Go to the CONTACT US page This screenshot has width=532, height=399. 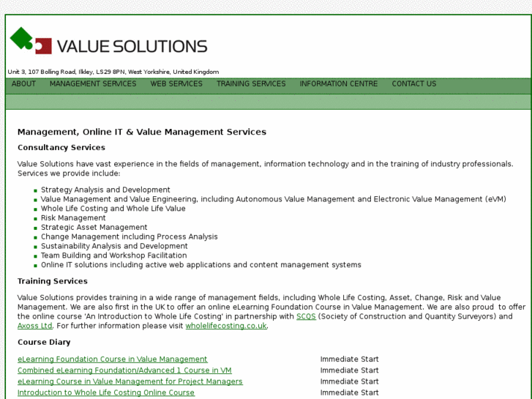click(414, 84)
